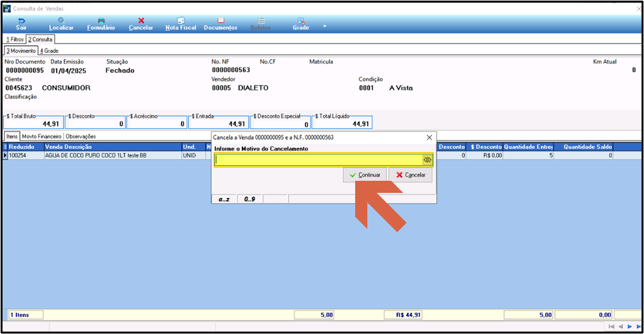Click the cancellation reason input field

pos(318,160)
